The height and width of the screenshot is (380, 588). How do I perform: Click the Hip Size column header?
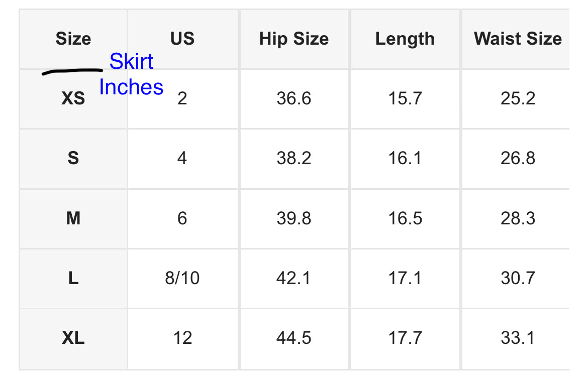[294, 39]
